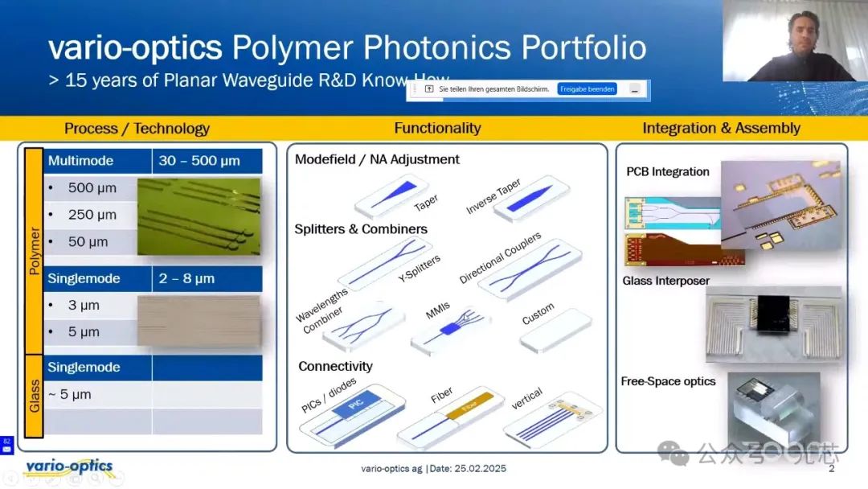Click the vertical Polymer side label

(35, 251)
